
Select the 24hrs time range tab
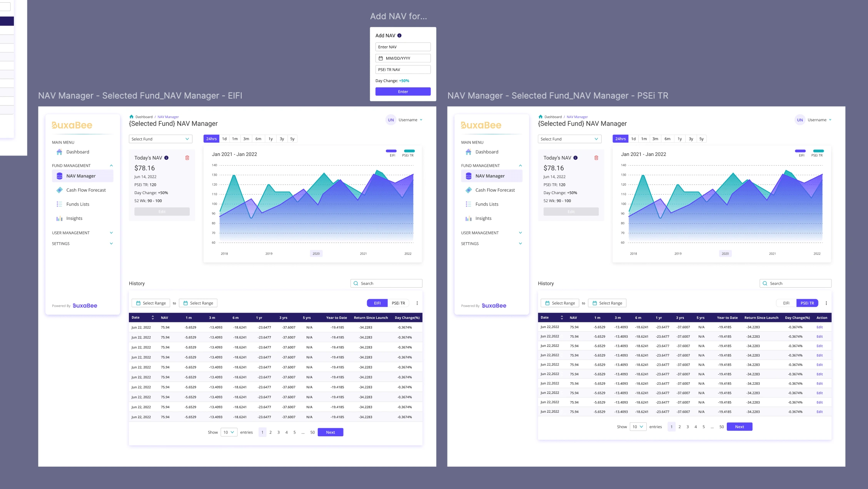coord(210,139)
